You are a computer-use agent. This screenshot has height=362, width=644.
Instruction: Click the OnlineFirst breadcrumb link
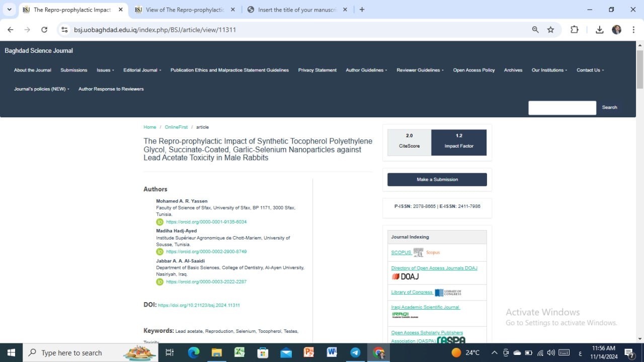tap(176, 127)
